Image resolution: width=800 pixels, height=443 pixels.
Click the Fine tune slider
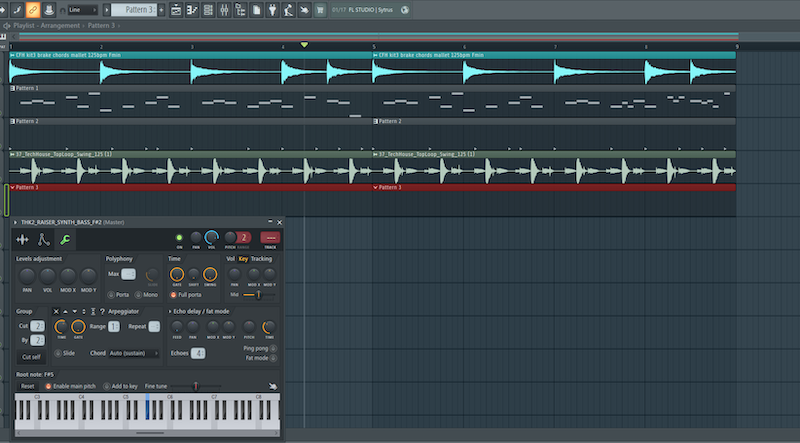(195, 386)
